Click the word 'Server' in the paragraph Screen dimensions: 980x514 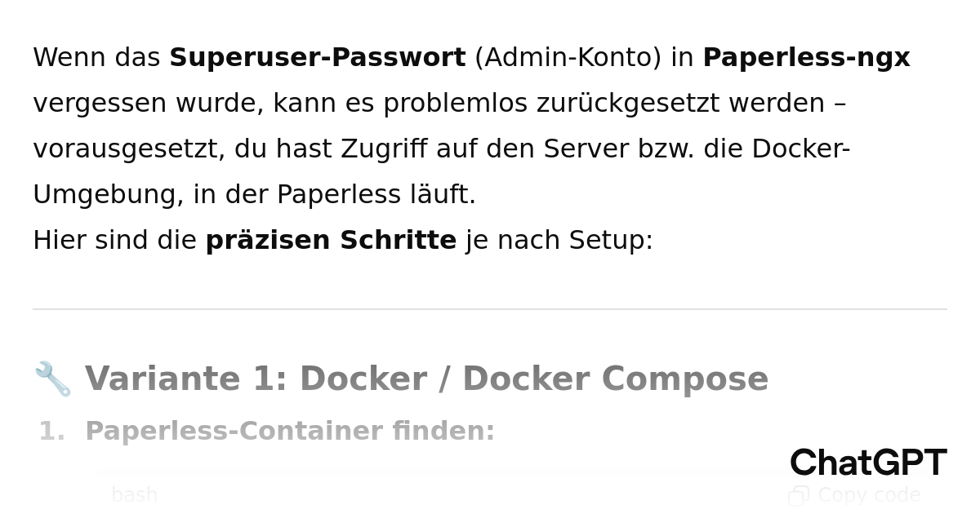coord(586,149)
